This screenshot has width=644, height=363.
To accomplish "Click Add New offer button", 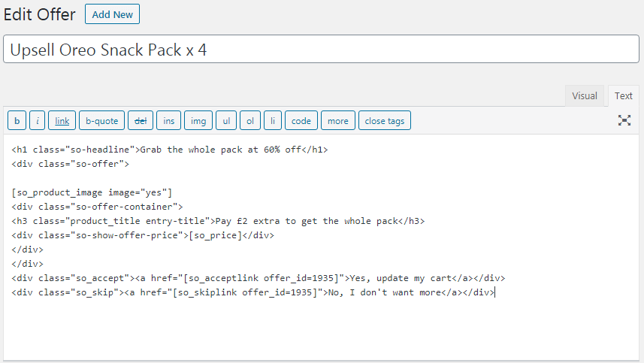I will (112, 14).
